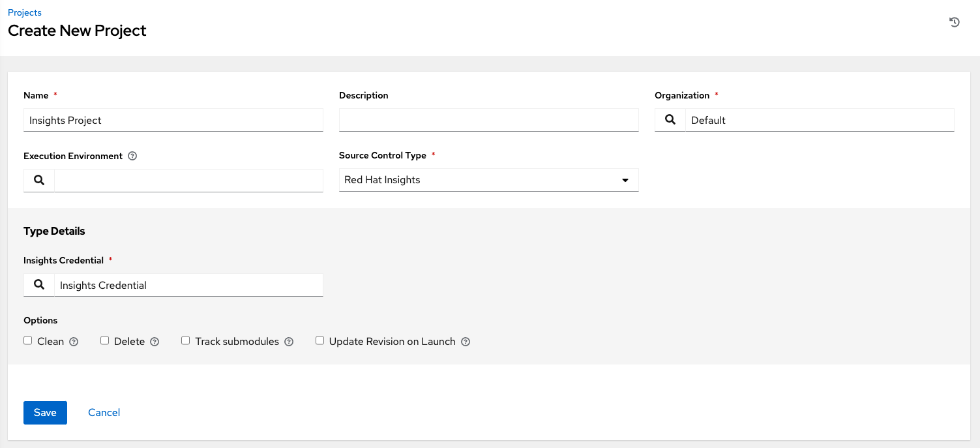The image size is (980, 448).
Task: Enable the Clean option
Action: point(27,340)
